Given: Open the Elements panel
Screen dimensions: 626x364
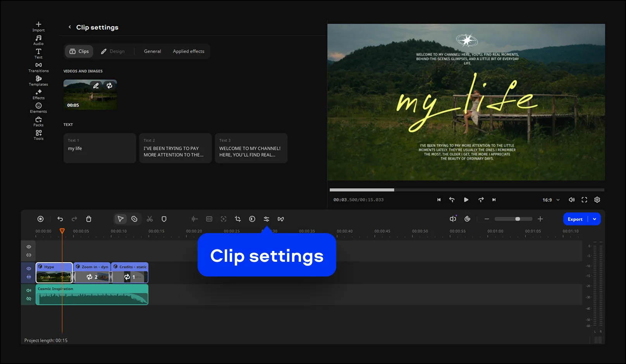Looking at the screenshot, I should click(x=38, y=108).
